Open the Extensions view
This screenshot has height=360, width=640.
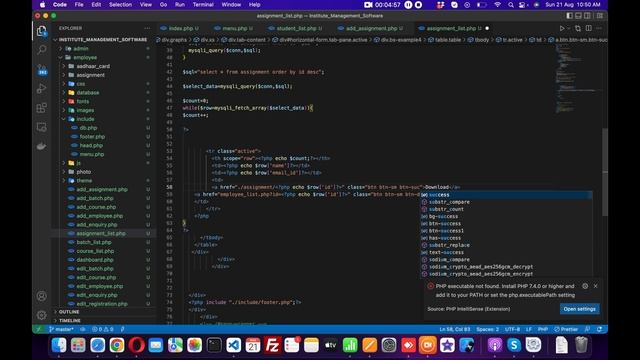(x=42, y=108)
